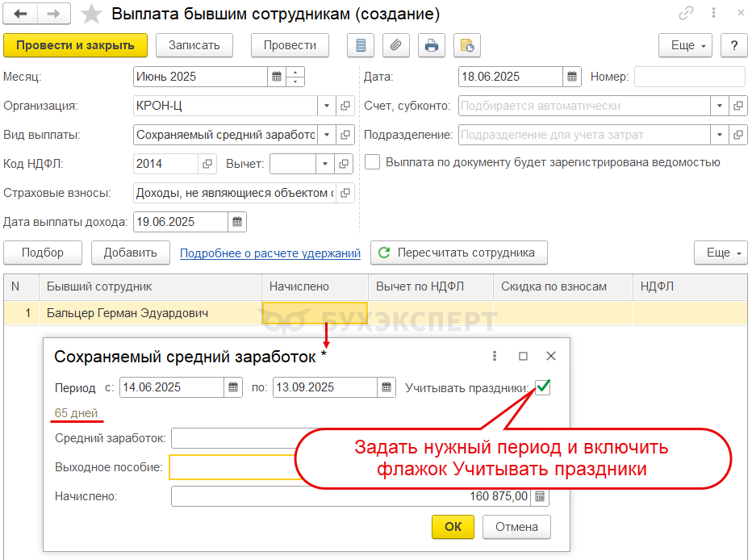Open the vertical three-dot menu in the title bar

713,13
